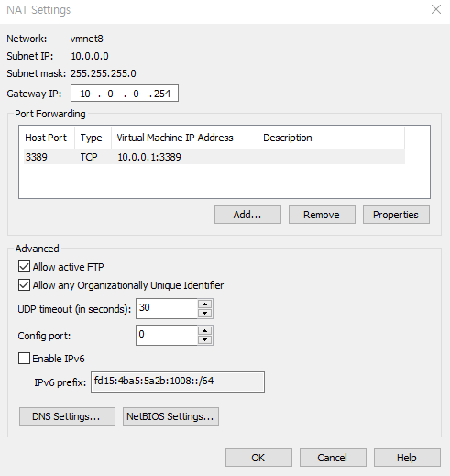This screenshot has height=476, width=450.
Task: Open Properties of the port forwarding entry
Action: 396,215
